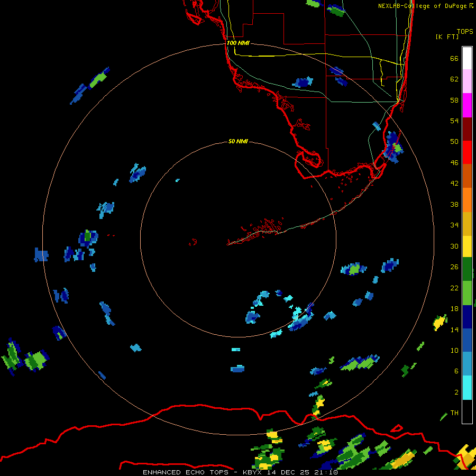Select the light pink legend swatch
This screenshot has height=476, width=476.
pyautogui.click(x=467, y=81)
